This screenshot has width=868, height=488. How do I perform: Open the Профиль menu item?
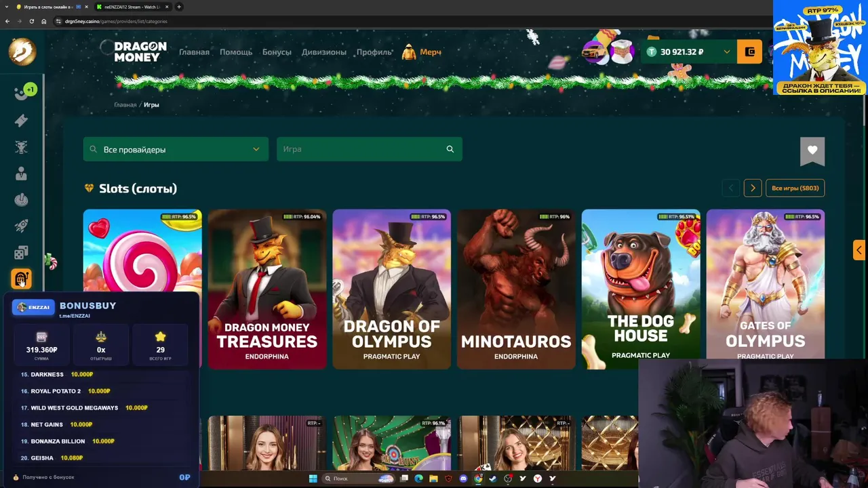coord(374,52)
